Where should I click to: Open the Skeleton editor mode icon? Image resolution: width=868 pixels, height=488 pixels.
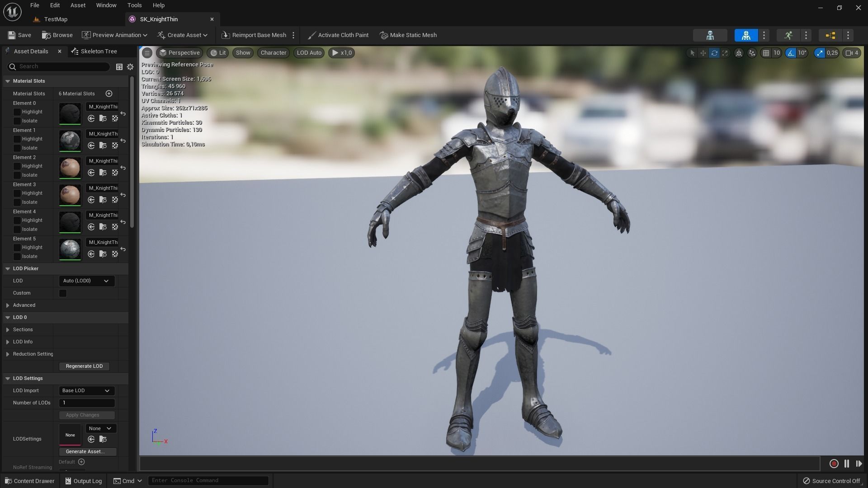click(710, 35)
